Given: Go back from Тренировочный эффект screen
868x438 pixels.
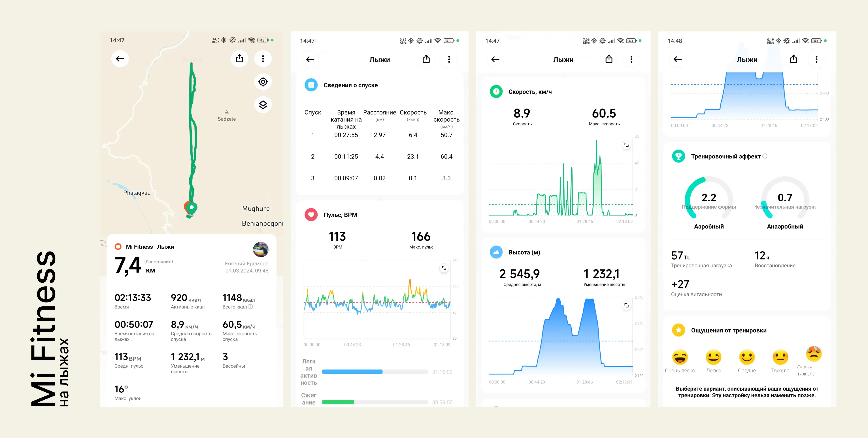Looking at the screenshot, I should coord(677,59).
